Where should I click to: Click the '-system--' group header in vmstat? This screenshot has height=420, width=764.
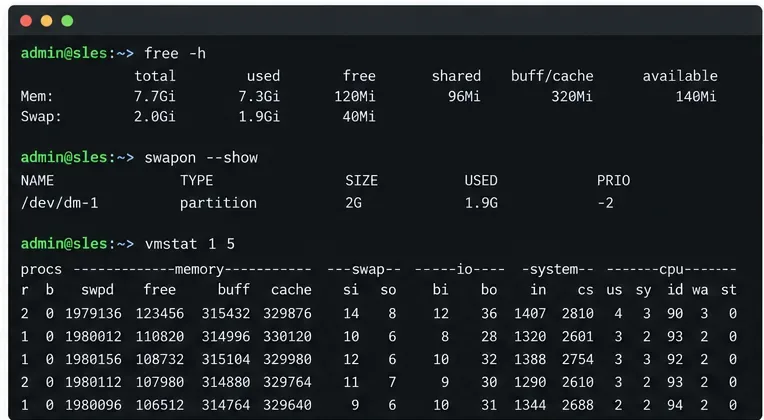(x=558, y=269)
